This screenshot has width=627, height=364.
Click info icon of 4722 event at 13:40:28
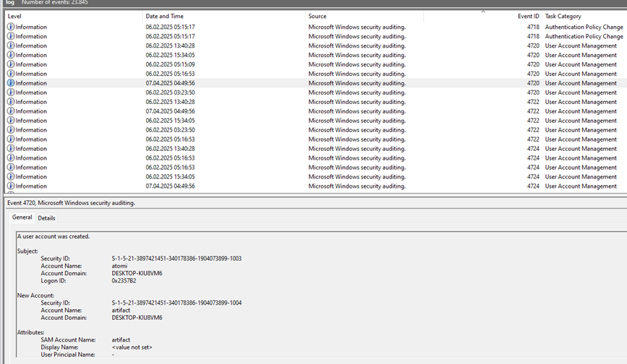pyautogui.click(x=11, y=102)
